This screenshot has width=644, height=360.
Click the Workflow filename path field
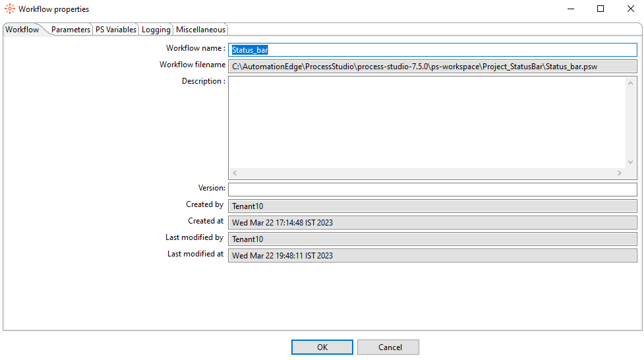pyautogui.click(x=432, y=67)
